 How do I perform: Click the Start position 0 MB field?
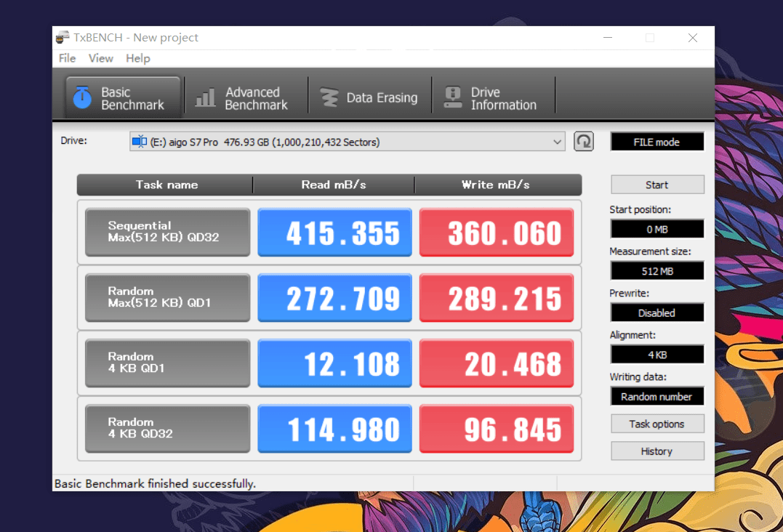[x=657, y=229]
